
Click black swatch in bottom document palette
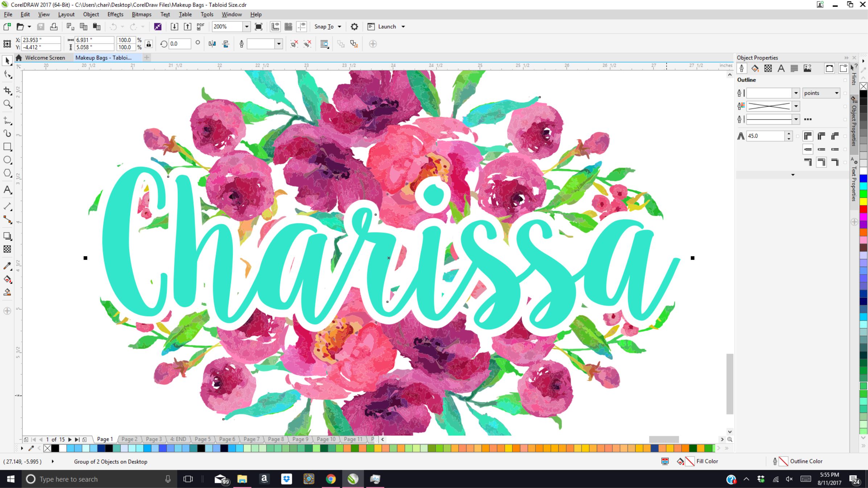(55, 448)
